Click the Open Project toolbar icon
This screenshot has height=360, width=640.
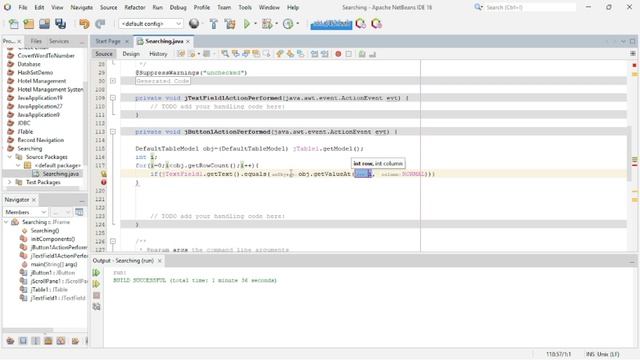coord(44,24)
